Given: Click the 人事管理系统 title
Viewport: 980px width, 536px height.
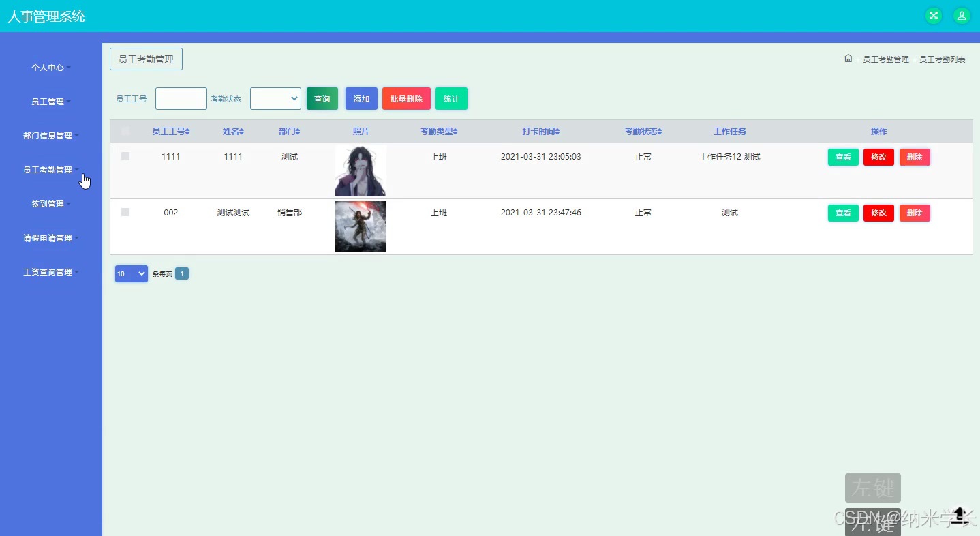Looking at the screenshot, I should coord(46,16).
